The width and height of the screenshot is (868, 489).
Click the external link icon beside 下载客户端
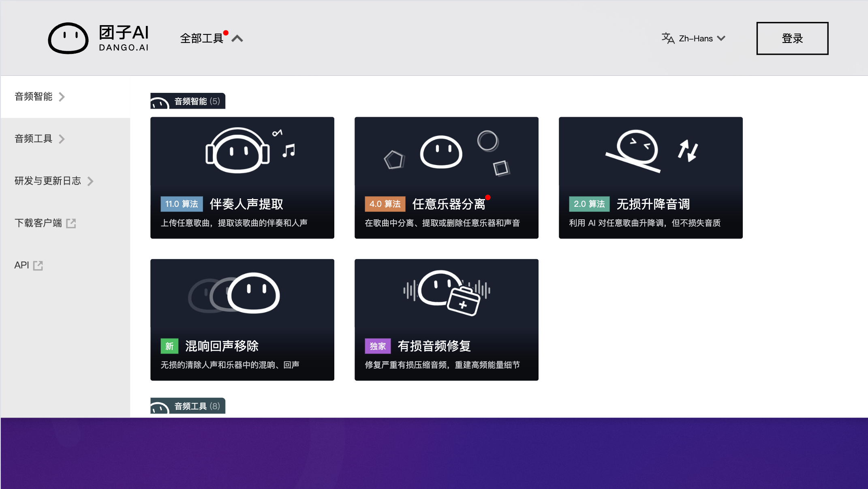coord(71,223)
